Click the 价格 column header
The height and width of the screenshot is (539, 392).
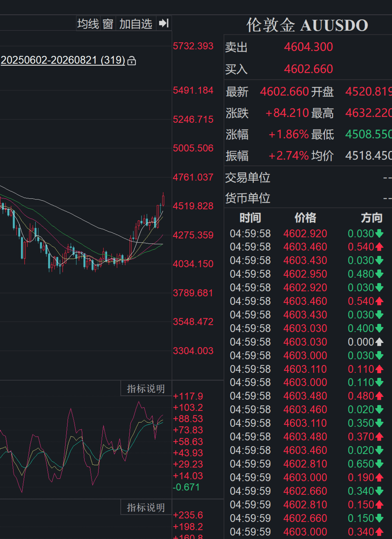coord(305,218)
